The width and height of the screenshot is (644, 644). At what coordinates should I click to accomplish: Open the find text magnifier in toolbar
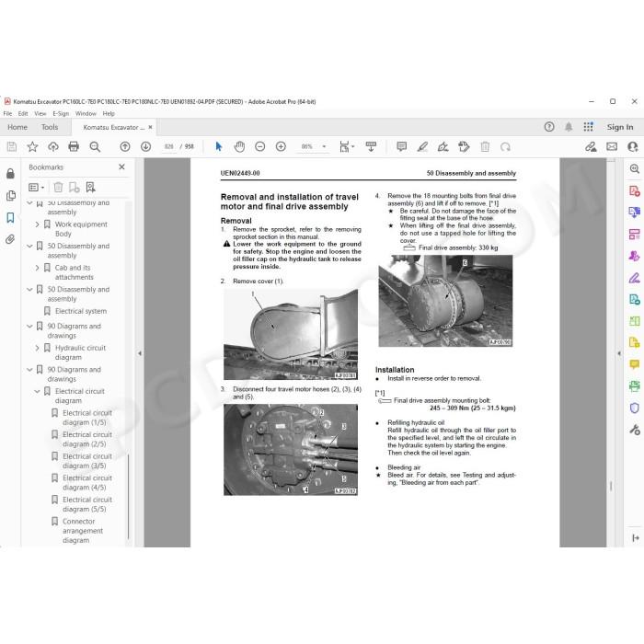click(95, 146)
